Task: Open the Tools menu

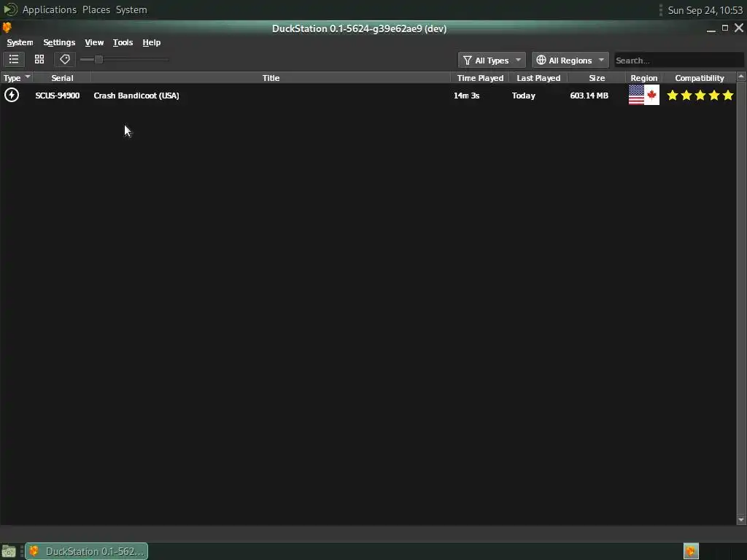Action: (x=123, y=42)
